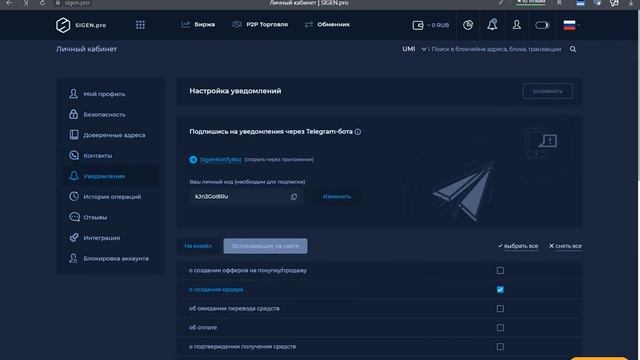Open Блокировка аккаунта sidebar section
This screenshot has height=360, width=640.
110,258
